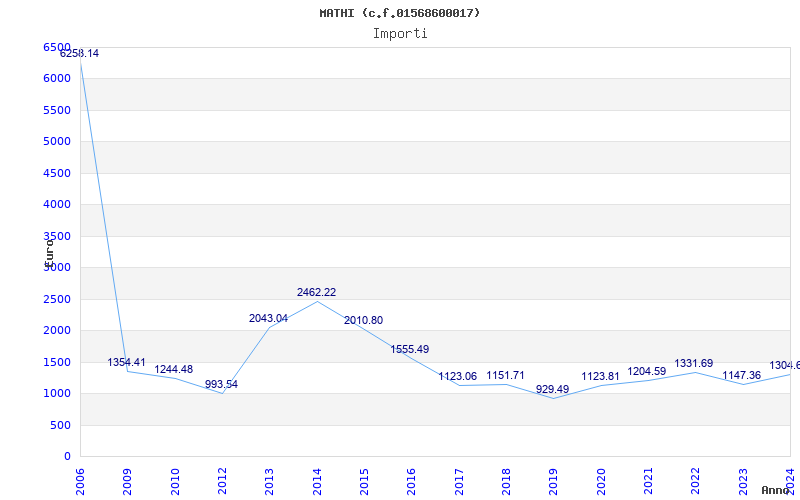Click the Importi subtitle
The width and height of the screenshot is (800, 500).
click(400, 34)
